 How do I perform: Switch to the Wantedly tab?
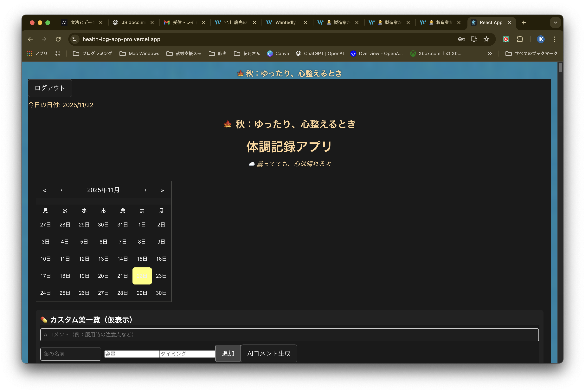pyautogui.click(x=285, y=22)
